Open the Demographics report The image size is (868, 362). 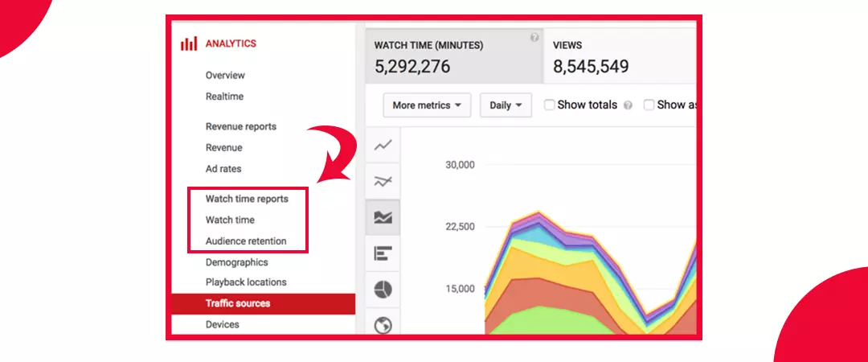(x=236, y=262)
